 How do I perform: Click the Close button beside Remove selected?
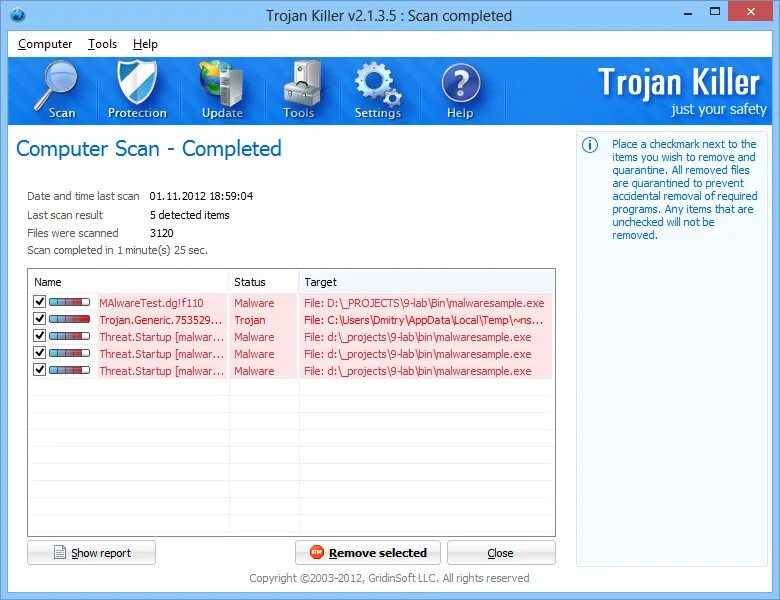click(501, 553)
